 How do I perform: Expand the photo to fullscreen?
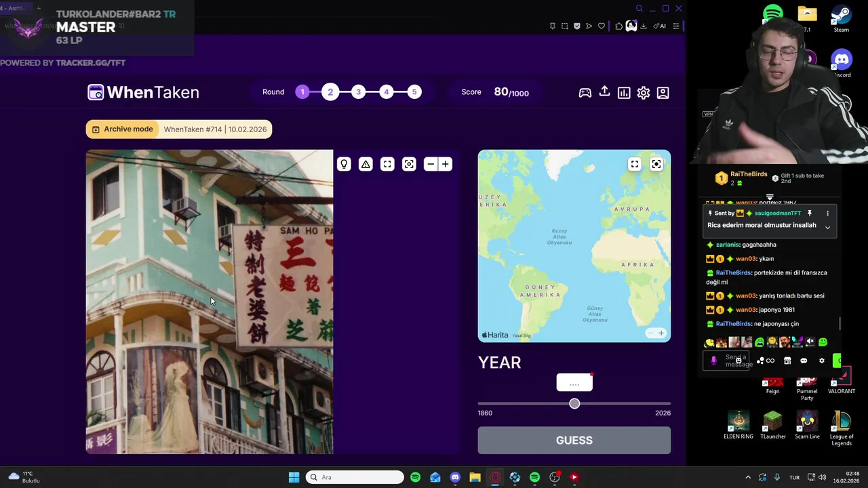coord(387,164)
